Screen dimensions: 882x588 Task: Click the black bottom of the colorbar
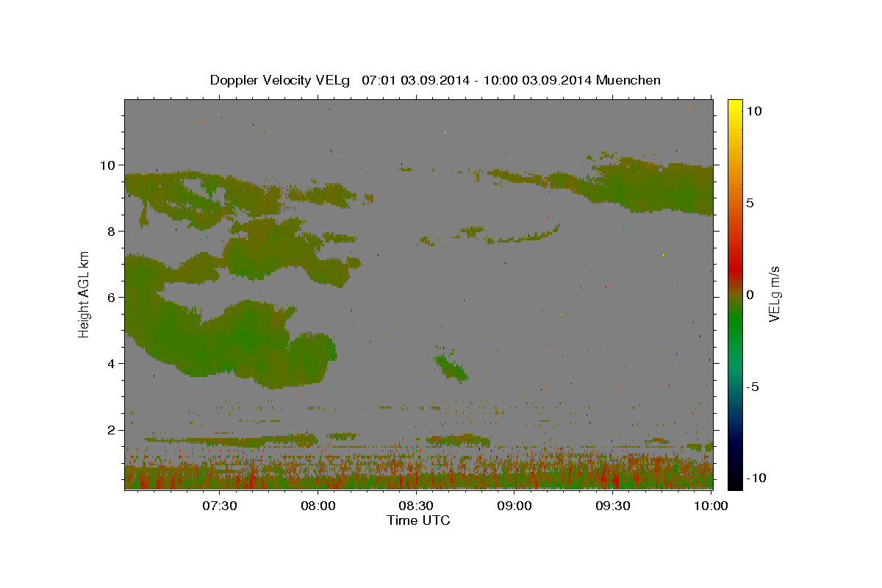click(735, 481)
